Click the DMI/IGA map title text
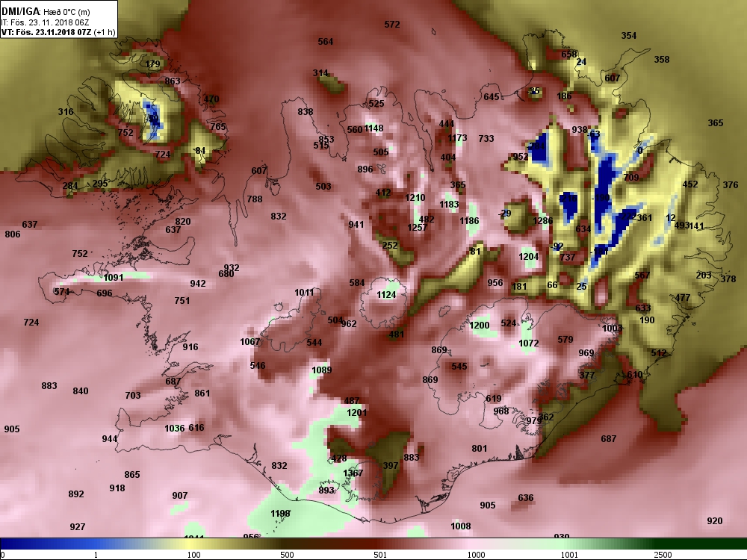Viewport: 747px width, 560px height. 46,12
